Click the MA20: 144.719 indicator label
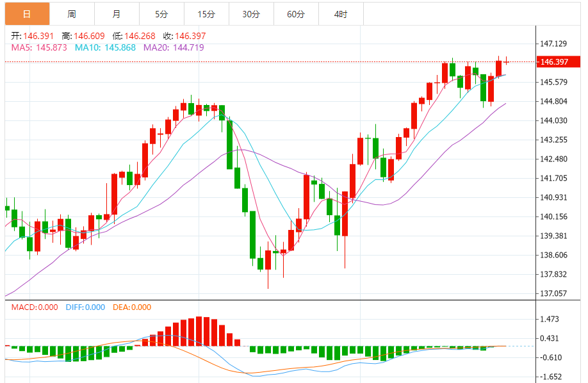Screen dimensions: 588x383 coord(174,47)
